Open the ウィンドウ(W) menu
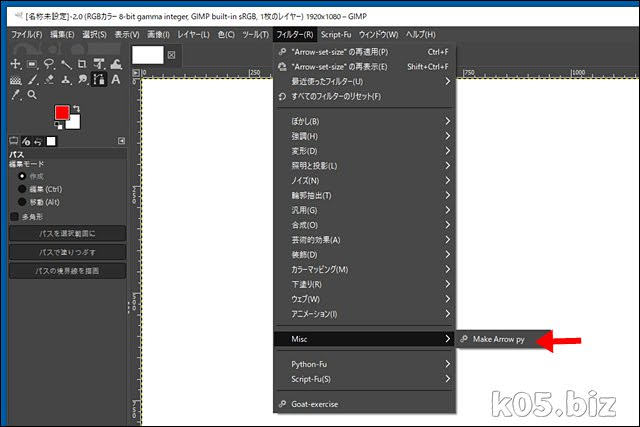The width and height of the screenshot is (640, 427). coord(378,35)
